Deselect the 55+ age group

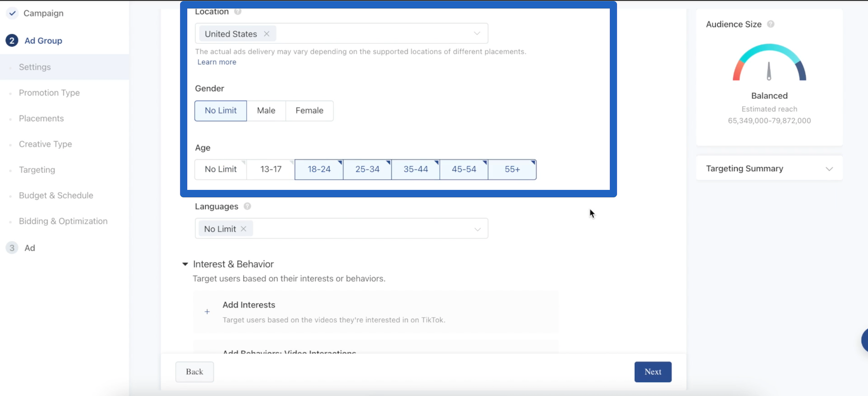512,169
